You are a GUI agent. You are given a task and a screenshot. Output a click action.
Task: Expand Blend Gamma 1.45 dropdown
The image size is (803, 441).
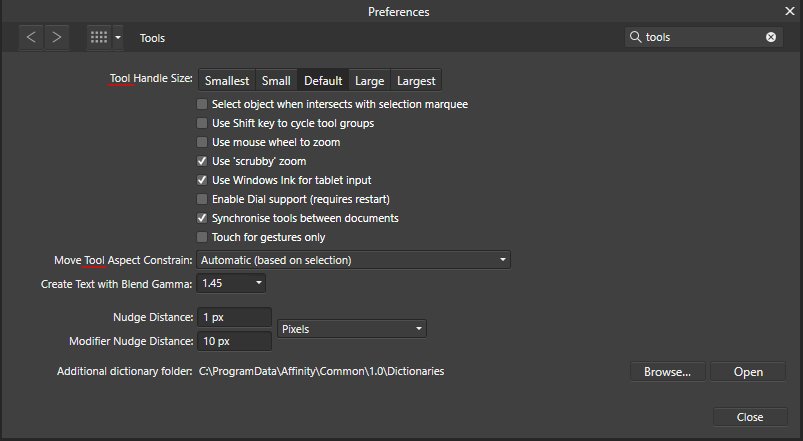pyautogui.click(x=232, y=283)
